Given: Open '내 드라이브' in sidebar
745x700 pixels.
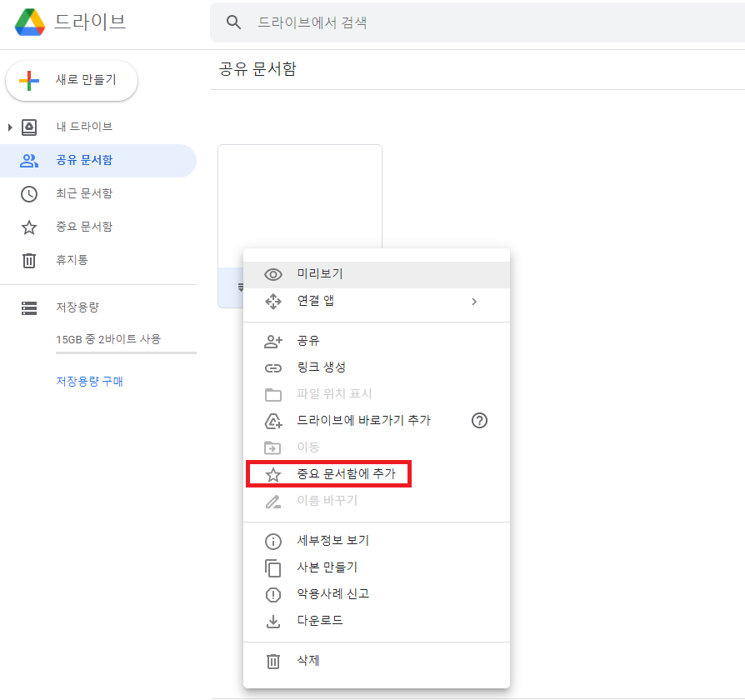Looking at the screenshot, I should 98,127.
